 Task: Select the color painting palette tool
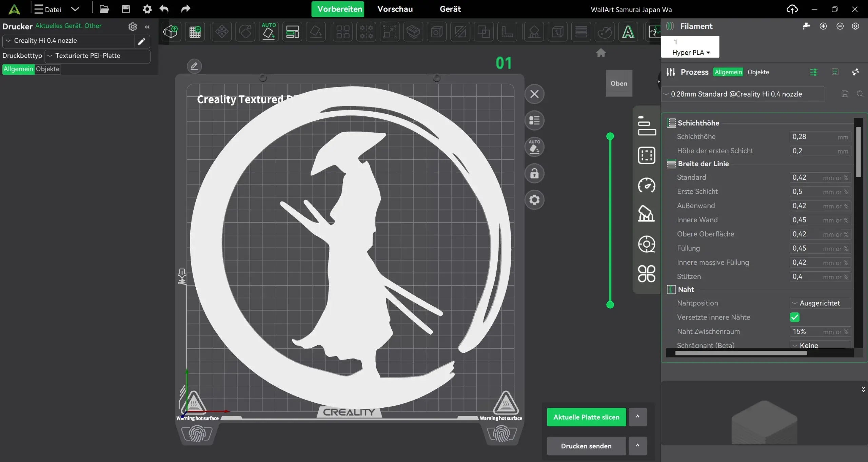[605, 32]
